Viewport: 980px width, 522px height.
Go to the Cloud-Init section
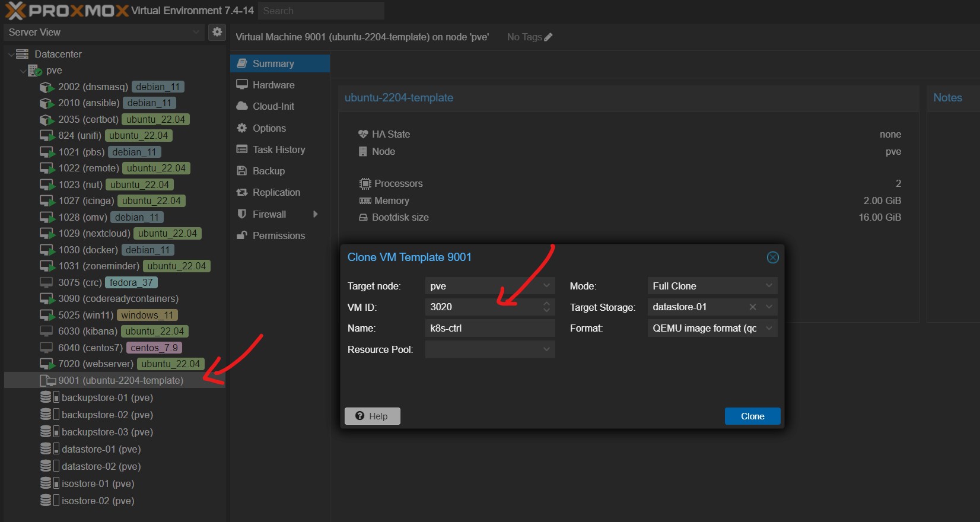click(273, 106)
